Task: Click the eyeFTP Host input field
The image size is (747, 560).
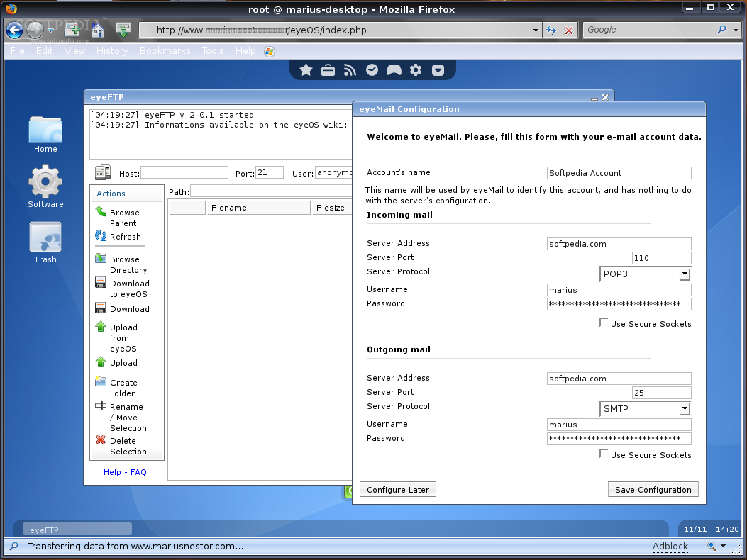Action: coord(184,172)
